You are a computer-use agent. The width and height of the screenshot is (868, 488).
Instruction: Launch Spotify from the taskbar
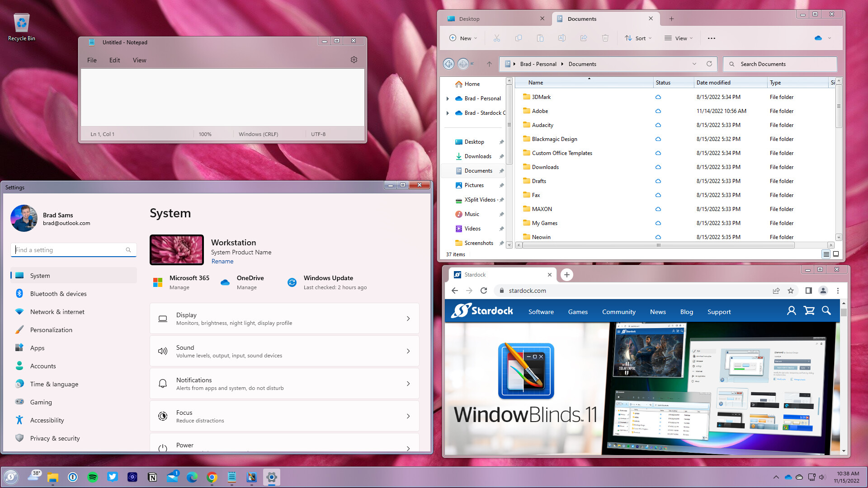pos(93,477)
